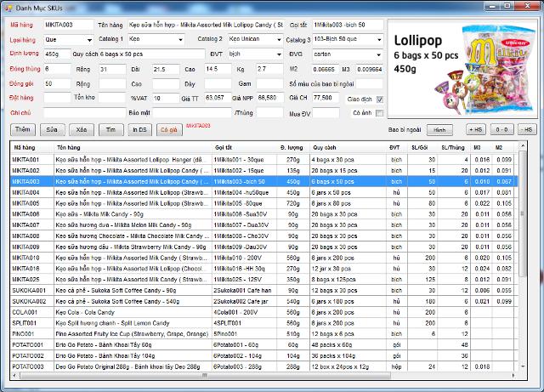The height and width of the screenshot is (392, 544).
Task: Select row MIKITA006
Action: point(264,214)
